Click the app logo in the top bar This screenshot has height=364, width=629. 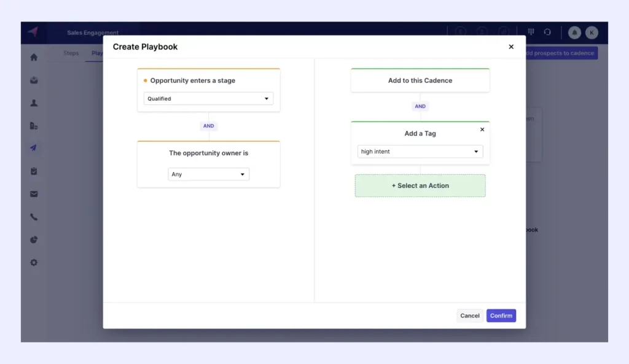33,32
